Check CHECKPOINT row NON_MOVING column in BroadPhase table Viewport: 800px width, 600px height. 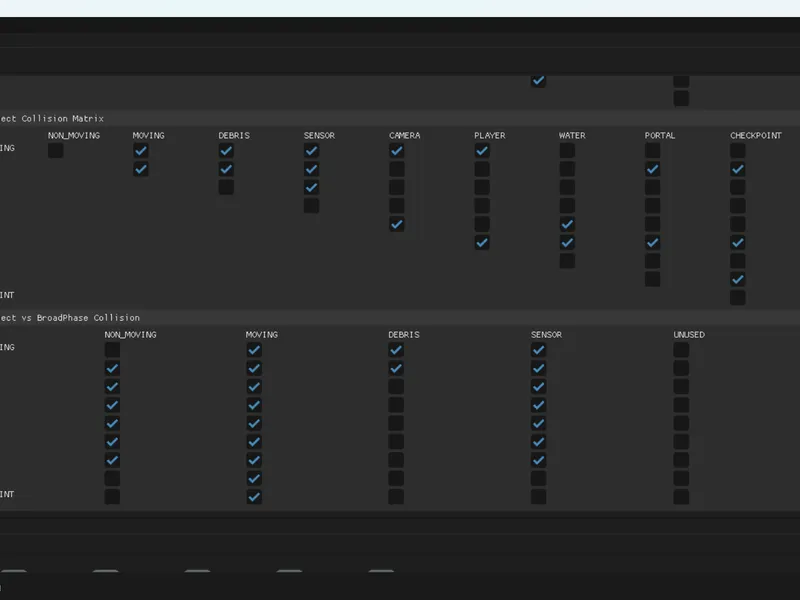coord(112,497)
